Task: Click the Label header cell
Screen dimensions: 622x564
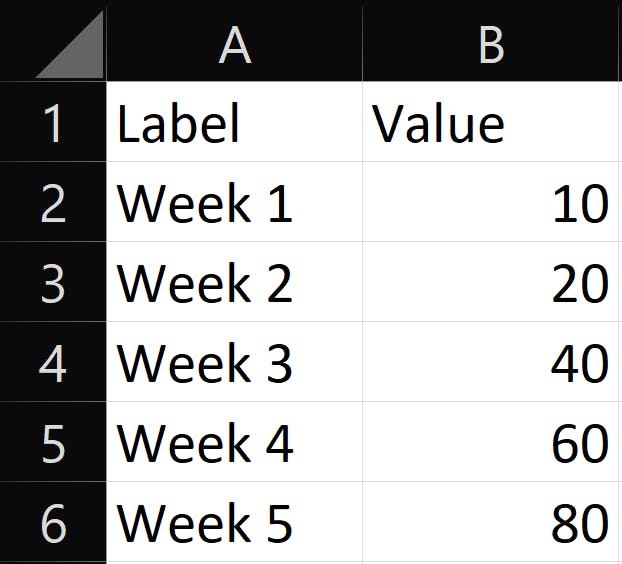Action: [x=234, y=123]
